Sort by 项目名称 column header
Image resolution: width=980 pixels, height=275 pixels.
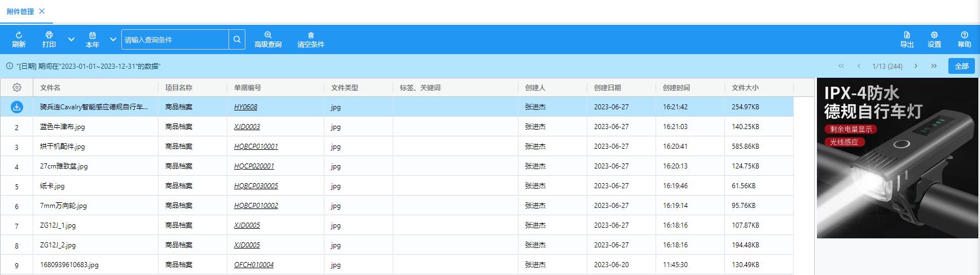pyautogui.click(x=179, y=87)
